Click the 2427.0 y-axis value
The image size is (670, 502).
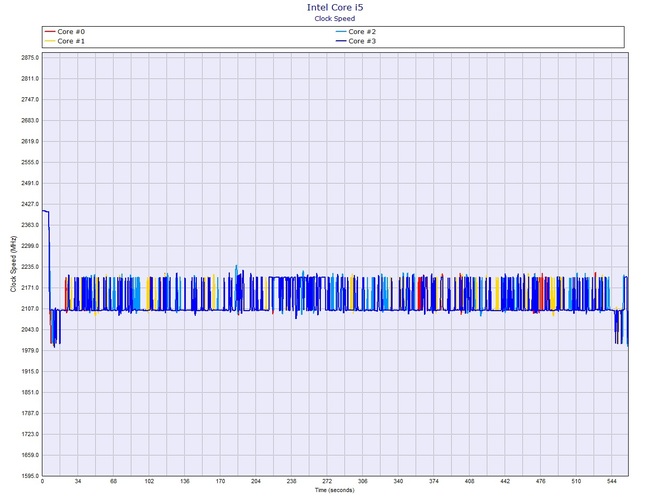coord(30,204)
